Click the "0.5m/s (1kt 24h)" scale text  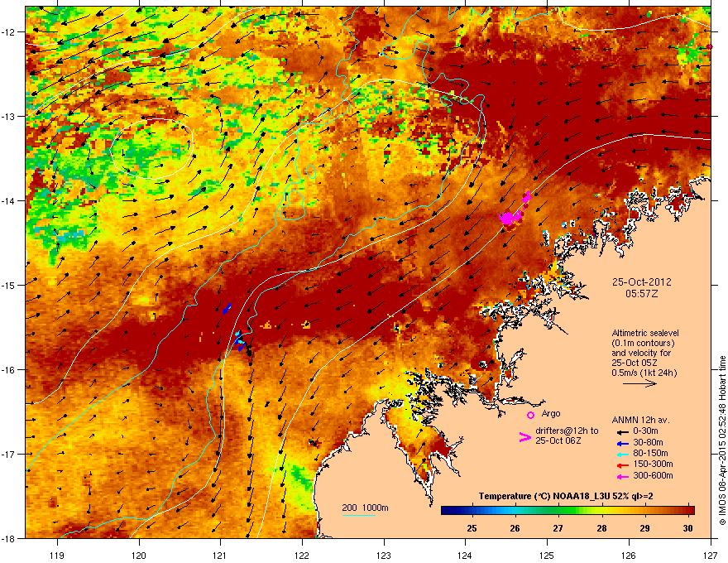click(x=644, y=373)
